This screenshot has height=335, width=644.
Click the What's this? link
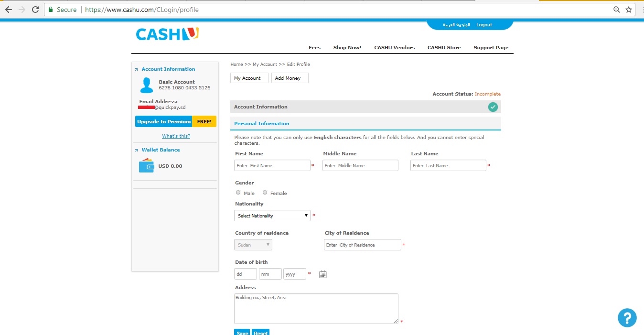pos(176,136)
